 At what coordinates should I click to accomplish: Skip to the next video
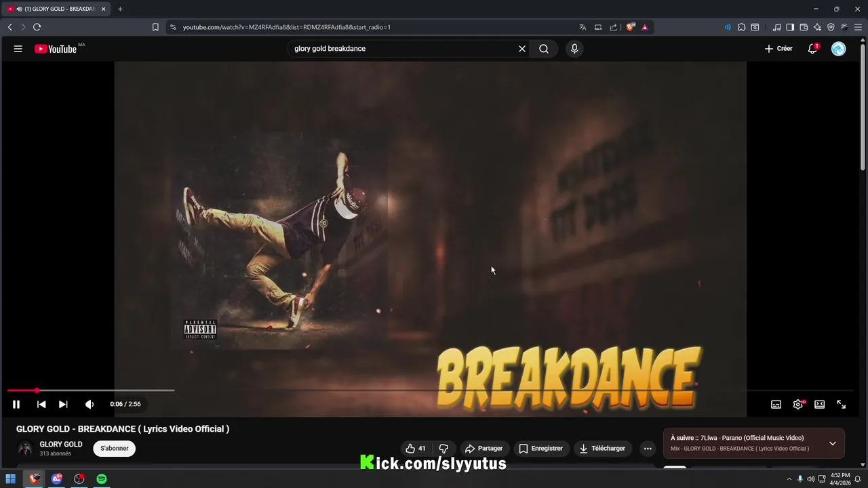click(63, 404)
